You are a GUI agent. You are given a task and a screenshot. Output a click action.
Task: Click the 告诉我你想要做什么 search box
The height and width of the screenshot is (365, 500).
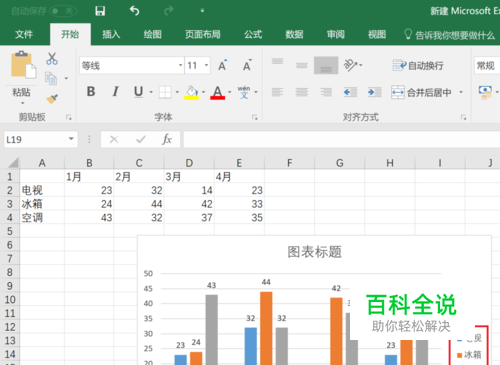(x=450, y=35)
